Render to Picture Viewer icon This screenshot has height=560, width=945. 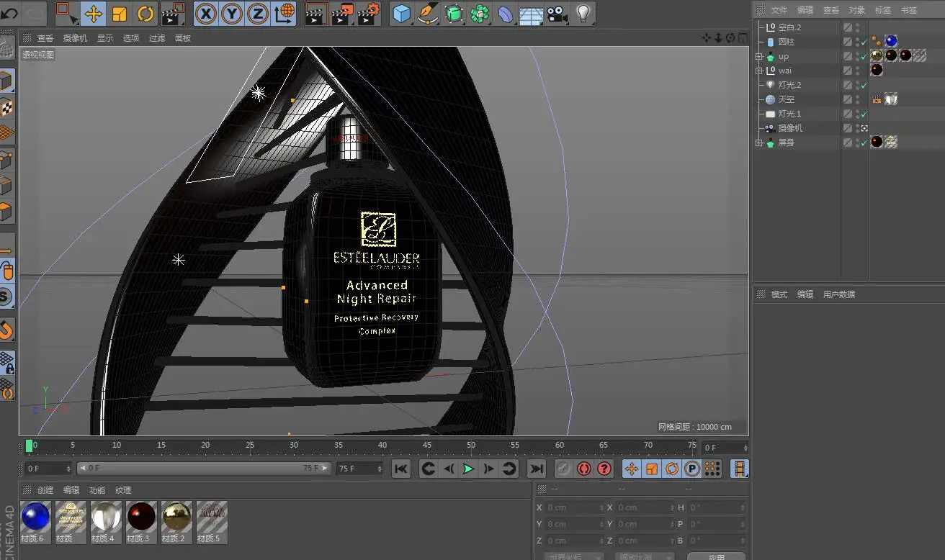[343, 13]
